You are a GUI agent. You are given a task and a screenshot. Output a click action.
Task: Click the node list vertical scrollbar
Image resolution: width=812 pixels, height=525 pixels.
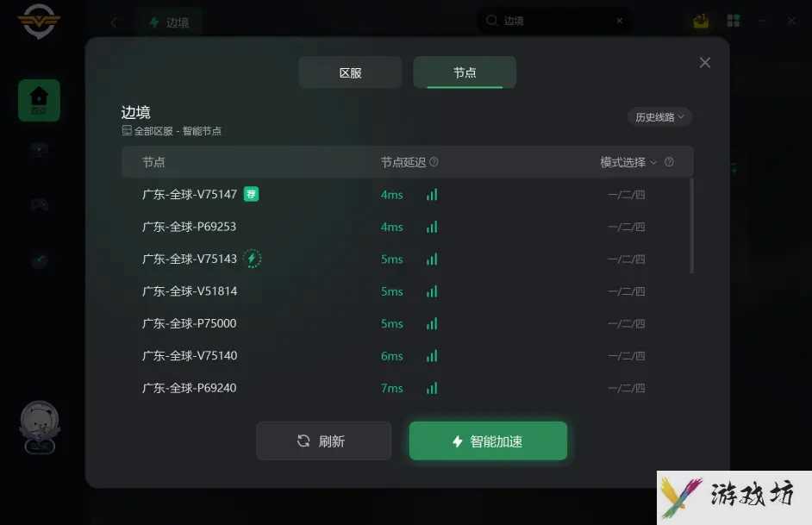691,225
